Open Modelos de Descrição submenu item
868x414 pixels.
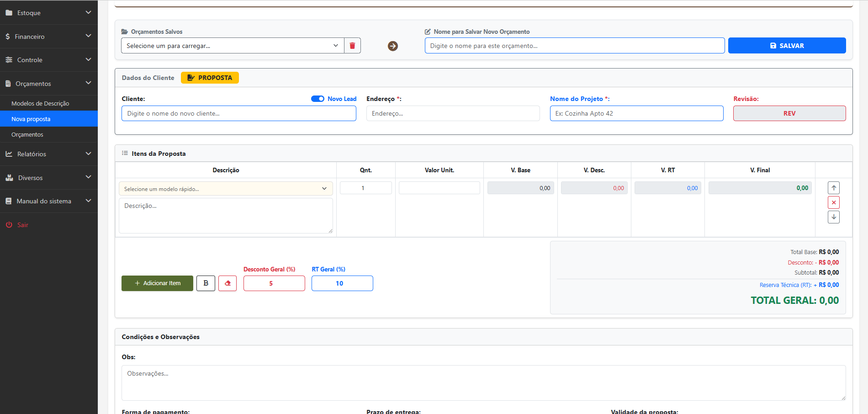40,103
